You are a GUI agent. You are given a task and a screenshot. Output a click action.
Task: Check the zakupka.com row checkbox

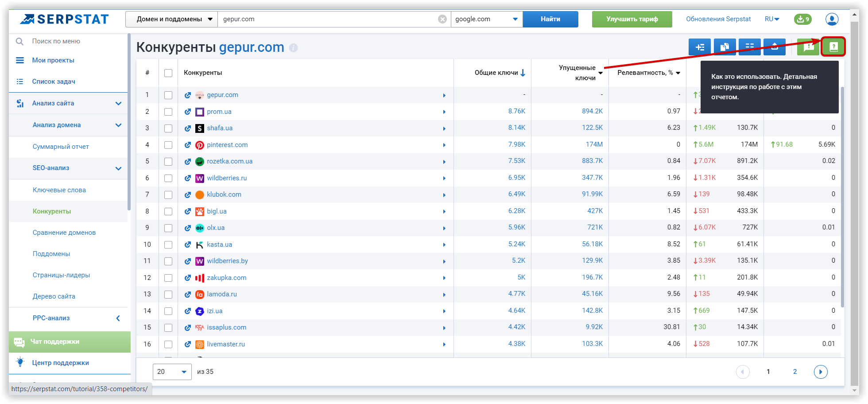(x=168, y=278)
